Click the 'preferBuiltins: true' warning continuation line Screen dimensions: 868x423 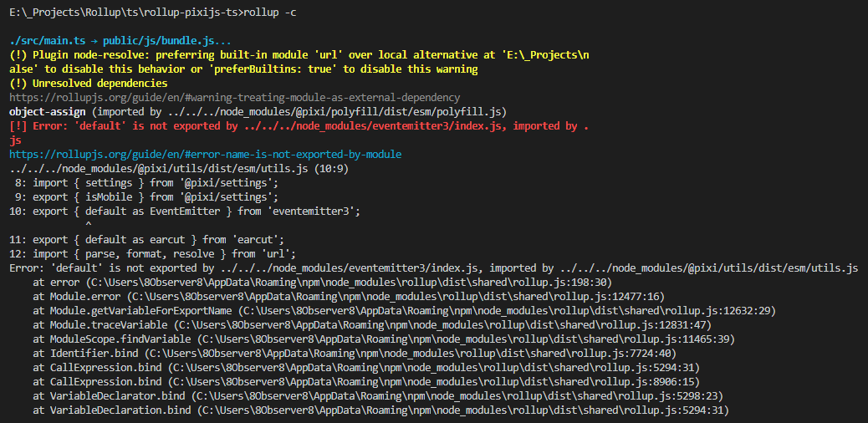[243, 69]
